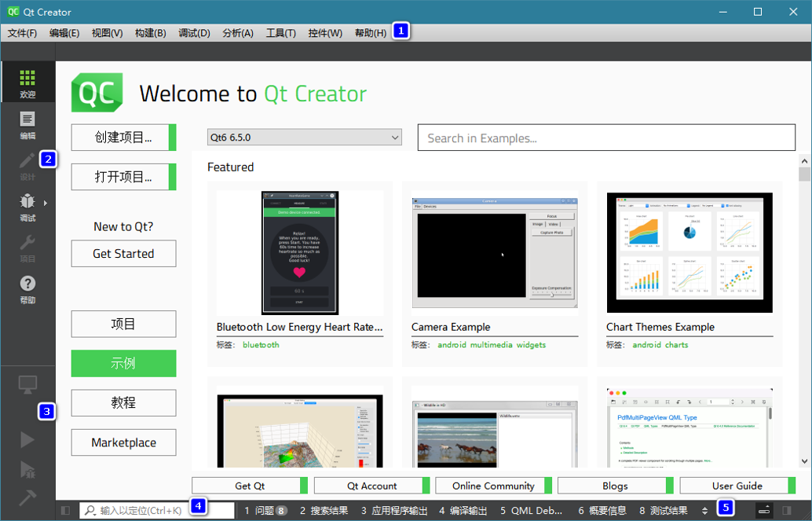Open the Help (帮助) mode
Viewport: 812px width, 521px height.
27,288
